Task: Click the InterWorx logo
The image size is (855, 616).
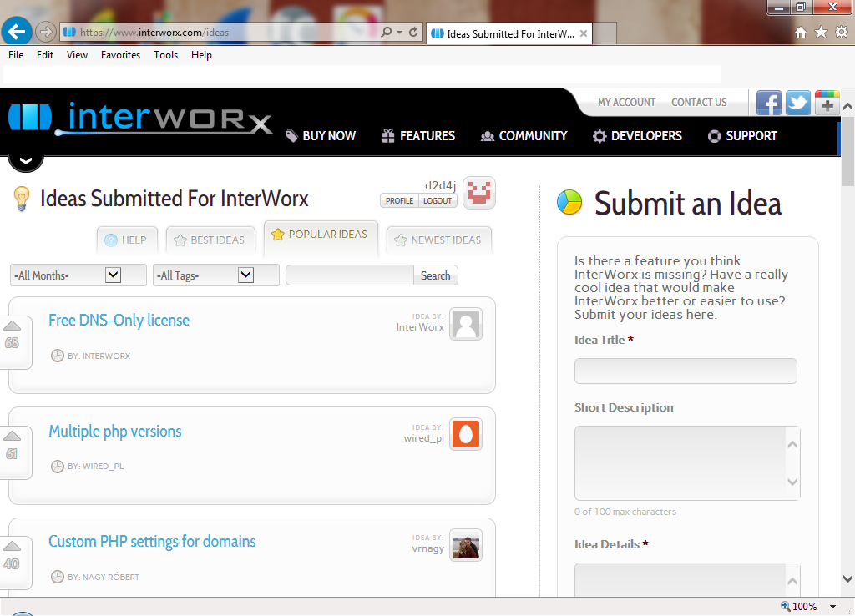Action: [x=140, y=118]
